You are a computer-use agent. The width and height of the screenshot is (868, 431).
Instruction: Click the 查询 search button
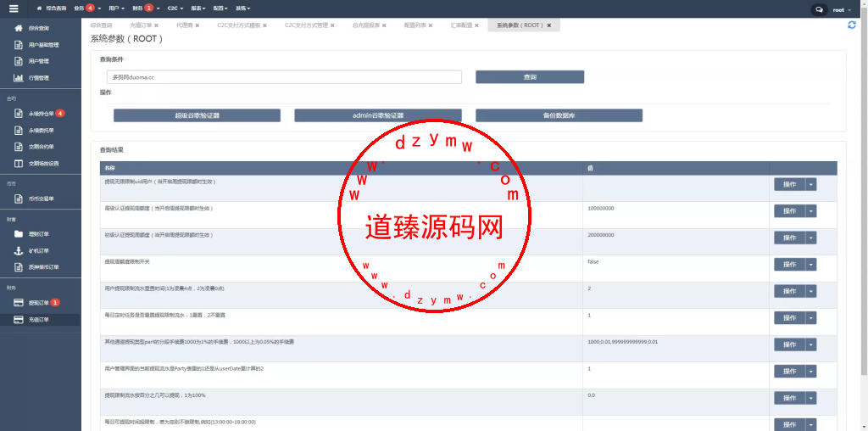[x=530, y=77]
